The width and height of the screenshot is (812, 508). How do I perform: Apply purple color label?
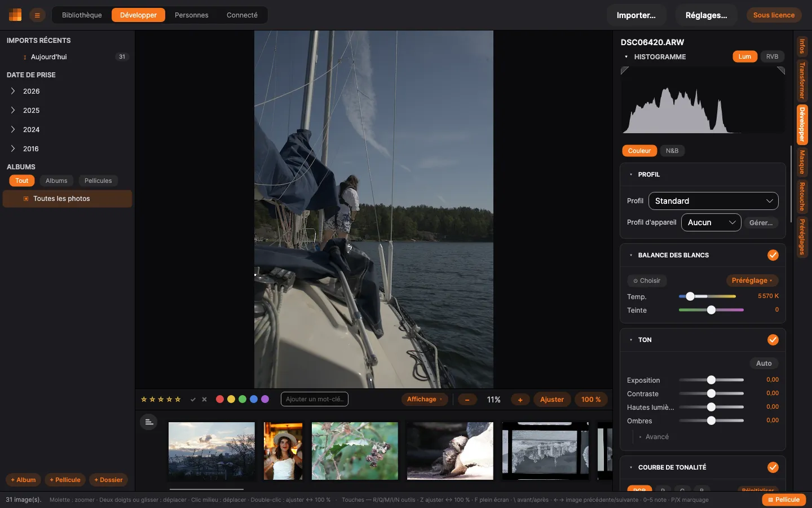click(265, 399)
